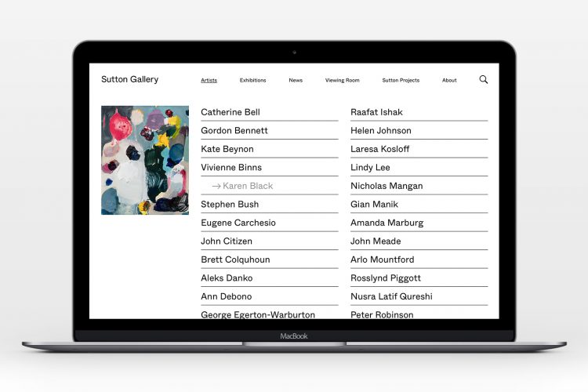Select the About nav link
Screen dimensions: 588x392
click(x=449, y=80)
